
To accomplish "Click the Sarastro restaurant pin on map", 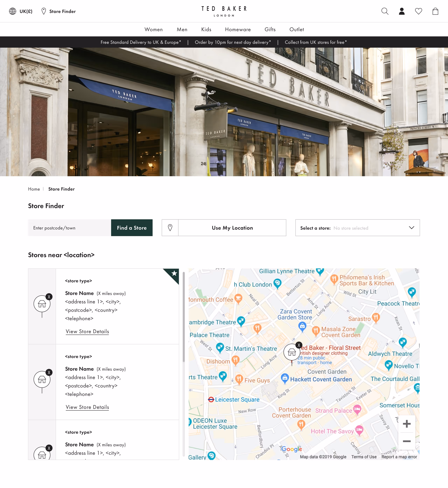I will pyautogui.click(x=376, y=317).
